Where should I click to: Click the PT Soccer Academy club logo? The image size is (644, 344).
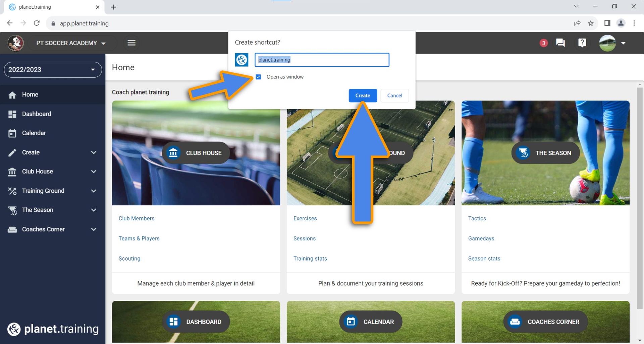(x=16, y=43)
